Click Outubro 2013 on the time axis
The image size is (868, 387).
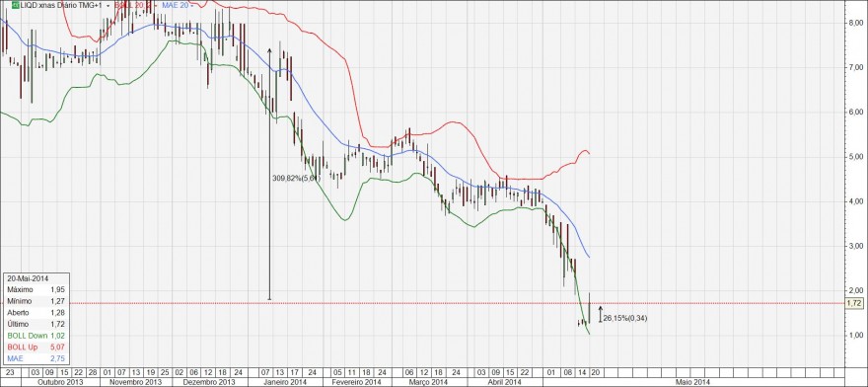coord(59,383)
